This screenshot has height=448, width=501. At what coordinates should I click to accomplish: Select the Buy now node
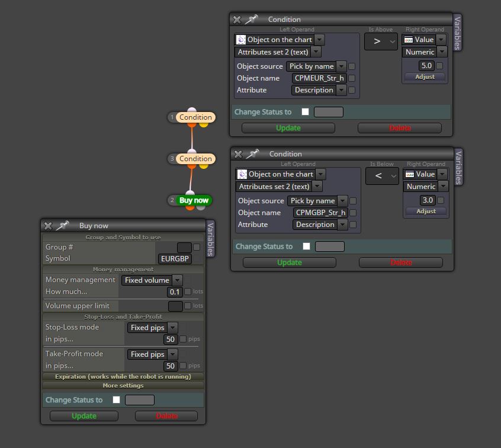pos(194,200)
